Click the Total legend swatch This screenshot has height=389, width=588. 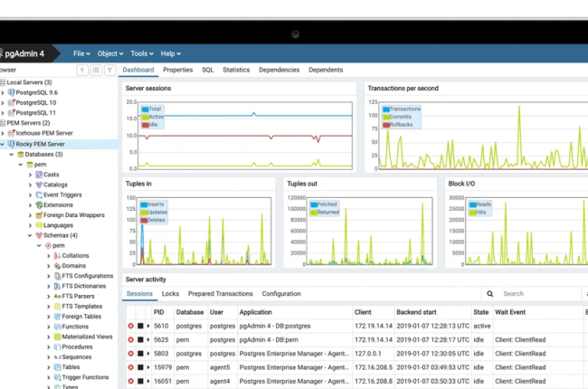point(145,109)
